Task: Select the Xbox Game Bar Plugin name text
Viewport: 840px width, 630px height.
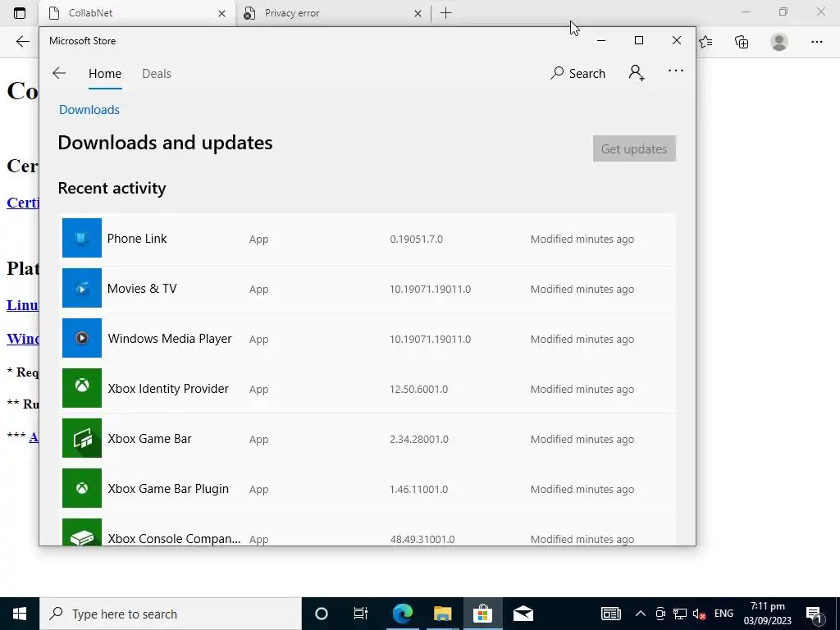Action: click(x=168, y=489)
